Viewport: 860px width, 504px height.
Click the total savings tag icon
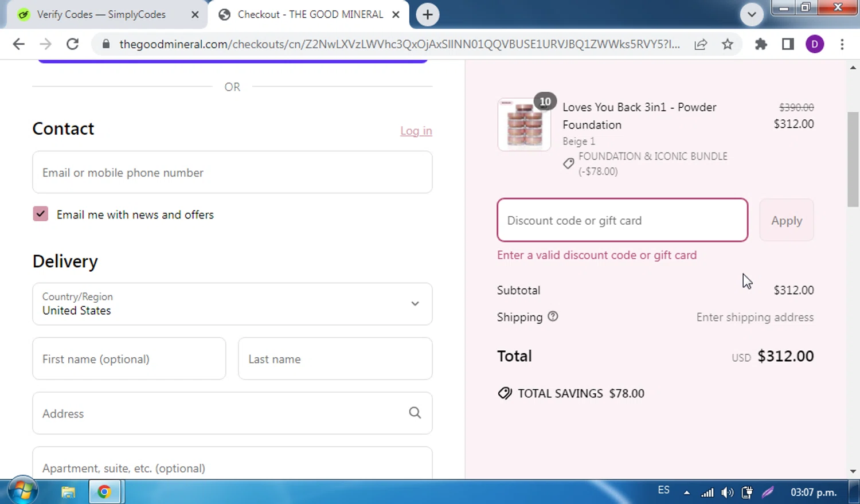coord(505,393)
